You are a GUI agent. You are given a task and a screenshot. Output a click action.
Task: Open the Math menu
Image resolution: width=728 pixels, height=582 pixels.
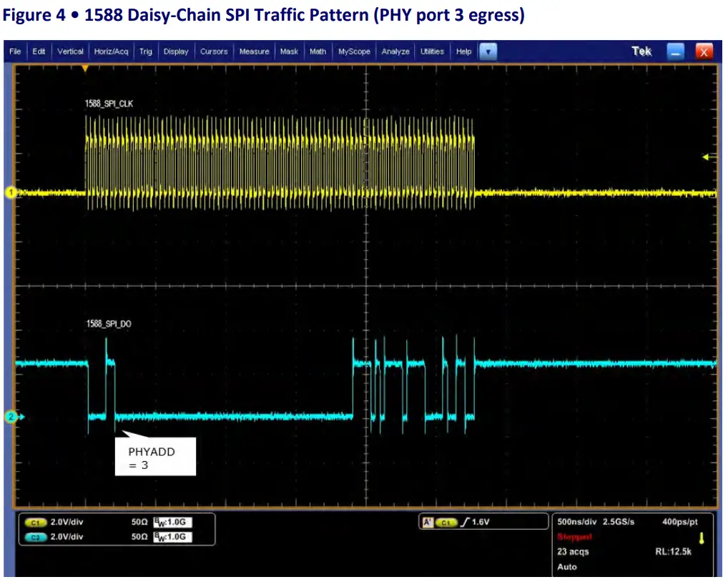318,51
